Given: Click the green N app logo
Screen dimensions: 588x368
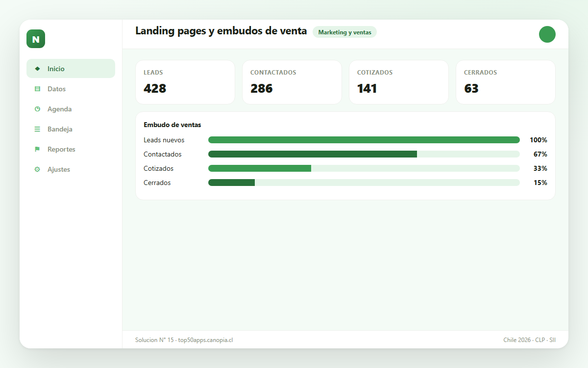Looking at the screenshot, I should click(x=36, y=39).
